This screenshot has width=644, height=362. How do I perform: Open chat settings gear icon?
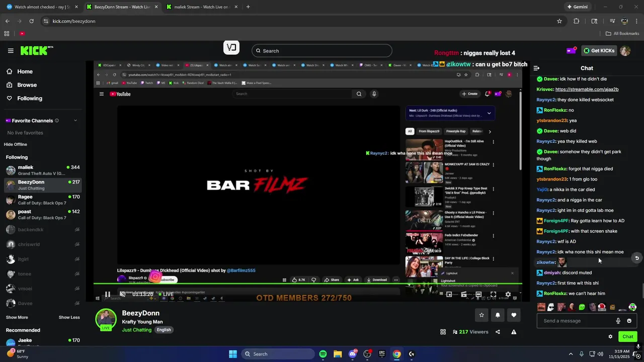pyautogui.click(x=610, y=336)
